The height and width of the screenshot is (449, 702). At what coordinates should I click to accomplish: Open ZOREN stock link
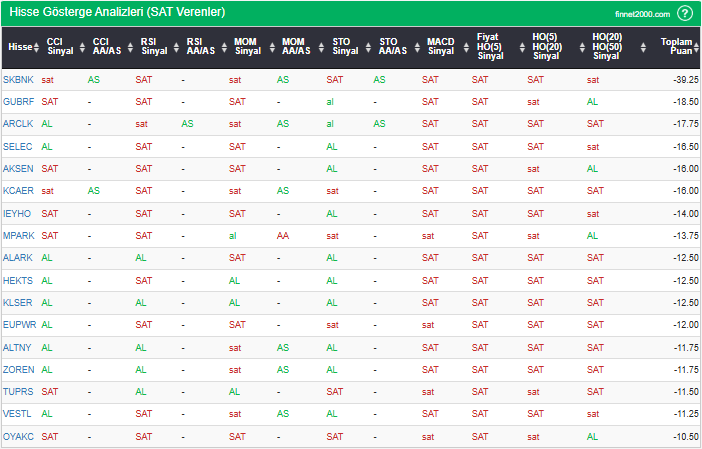click(19, 369)
